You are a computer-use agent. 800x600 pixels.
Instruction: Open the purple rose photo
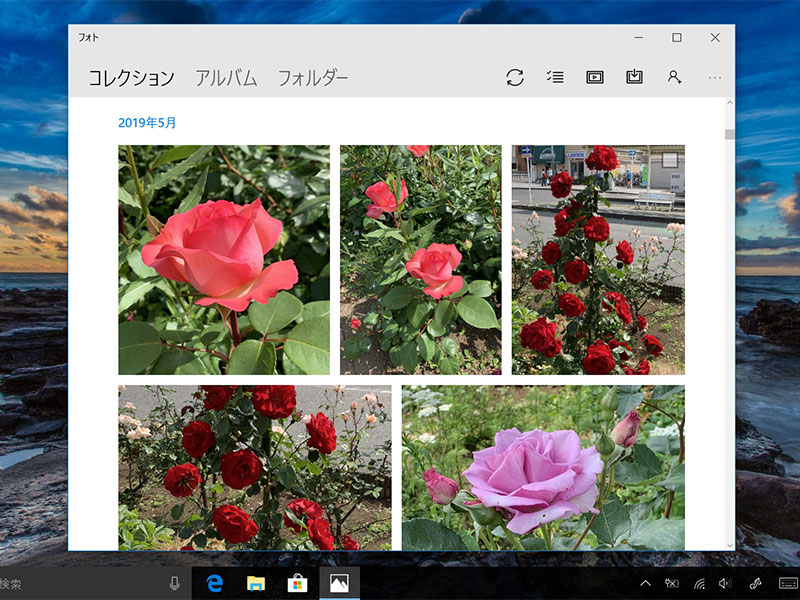[x=543, y=467]
